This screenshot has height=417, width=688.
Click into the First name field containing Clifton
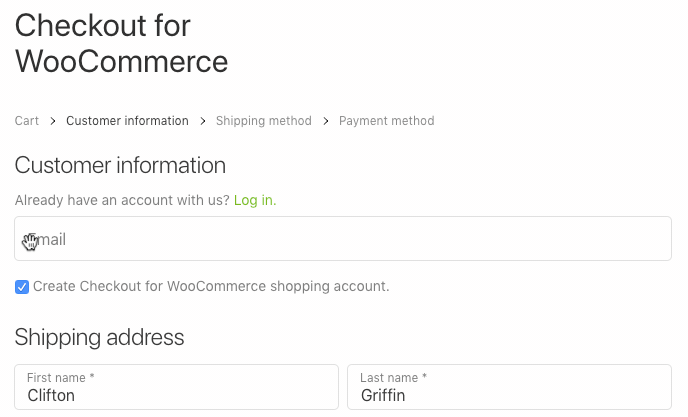pos(176,387)
